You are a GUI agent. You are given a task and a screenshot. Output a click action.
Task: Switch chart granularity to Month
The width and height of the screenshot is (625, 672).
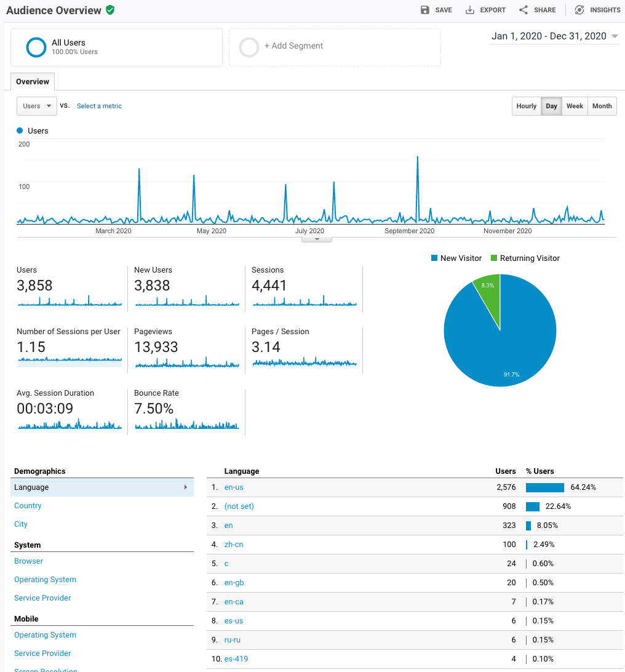click(x=602, y=106)
